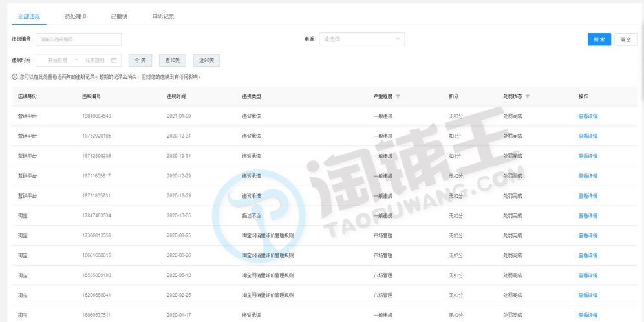Open the 申诉 dropdown selector
The image size is (644, 322).
pos(363,39)
